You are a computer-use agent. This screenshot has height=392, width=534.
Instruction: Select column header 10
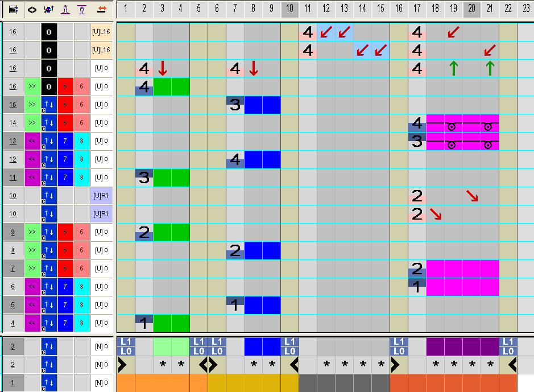point(289,10)
